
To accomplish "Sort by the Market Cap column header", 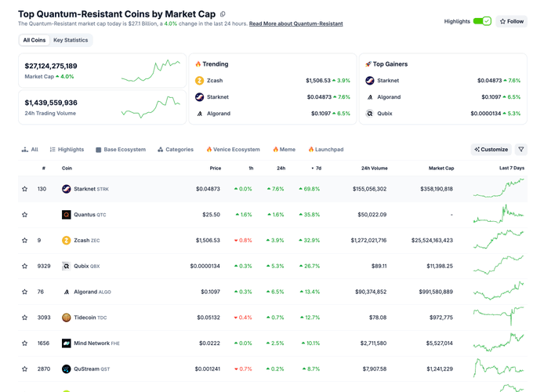I will pyautogui.click(x=441, y=168).
